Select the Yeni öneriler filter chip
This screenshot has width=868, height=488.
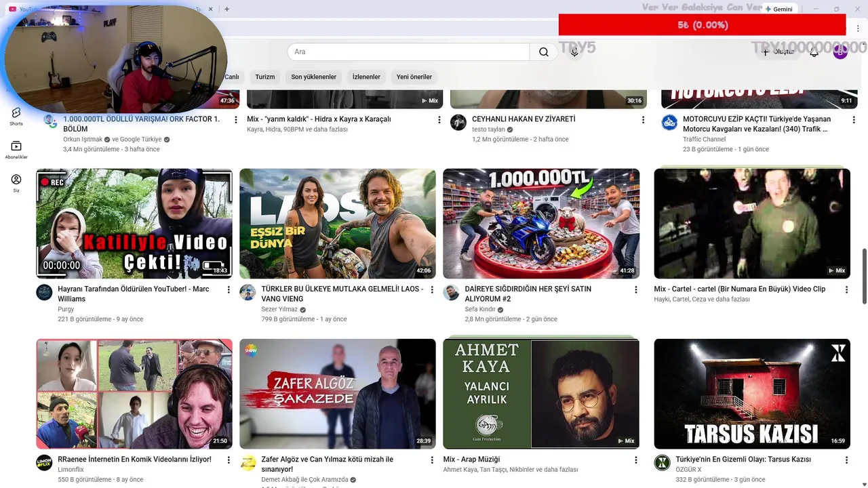pos(414,77)
